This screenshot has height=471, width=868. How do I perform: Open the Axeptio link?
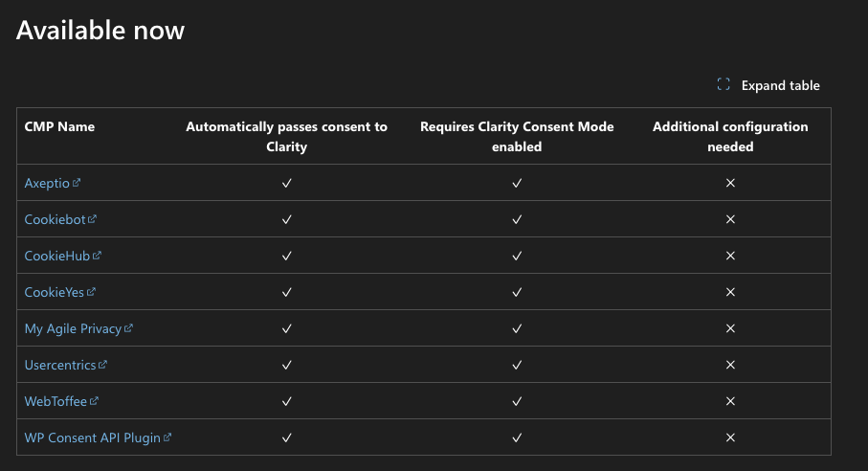pos(47,183)
